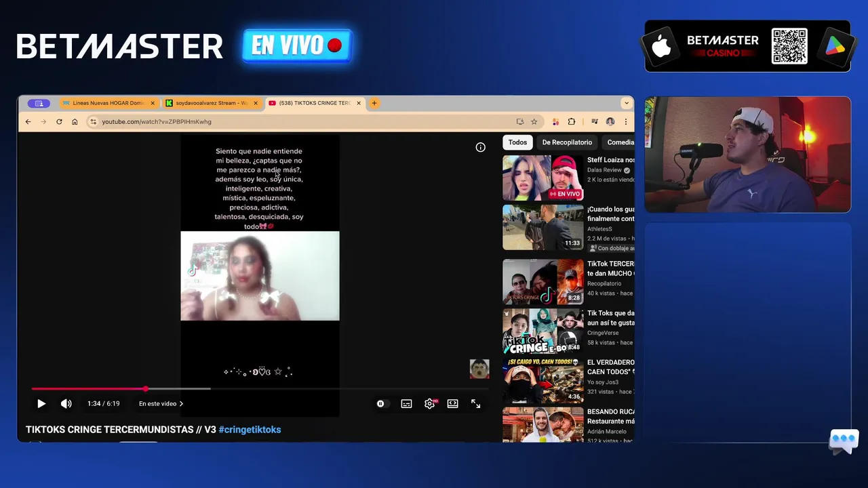Open the tab search dropdown arrow
868x488 pixels.
627,103
